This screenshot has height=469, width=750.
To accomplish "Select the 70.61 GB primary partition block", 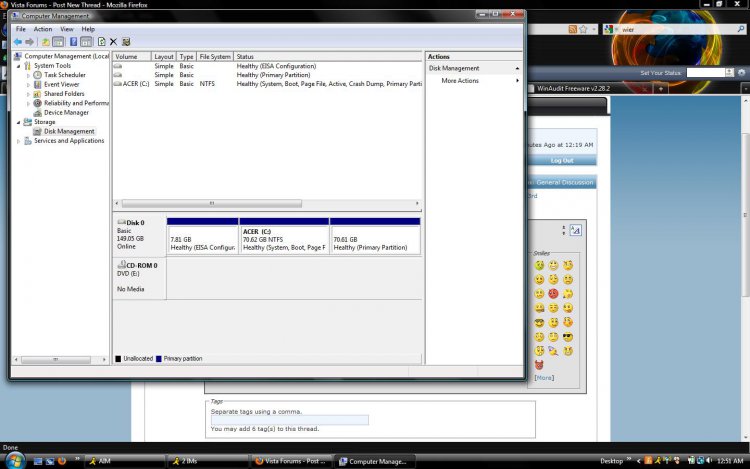I will 375,236.
